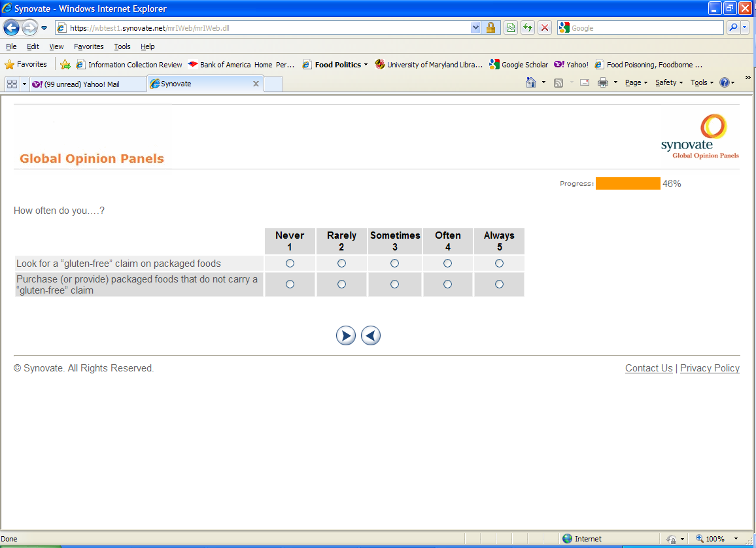Select Rarely for purchasing foods without gluten-free claim
The height and width of the screenshot is (548, 756).
tap(341, 284)
